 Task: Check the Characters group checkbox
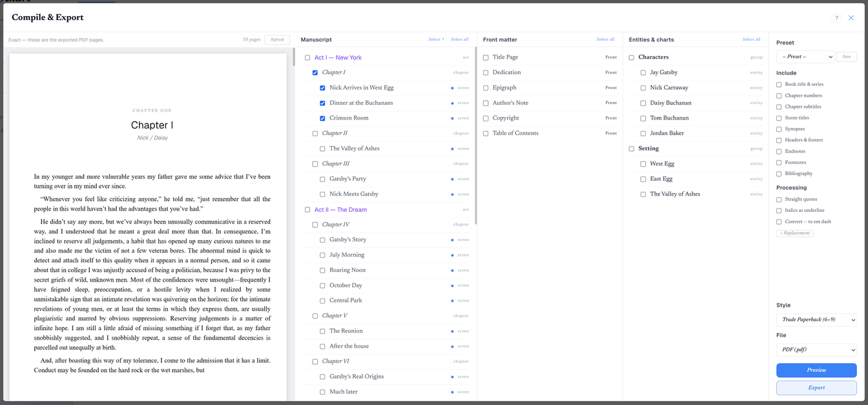pyautogui.click(x=632, y=57)
